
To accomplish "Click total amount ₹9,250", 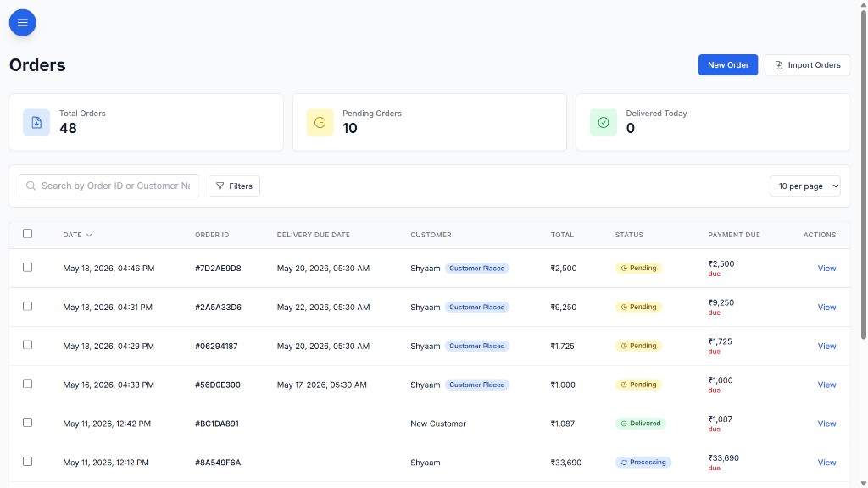I will click(x=564, y=307).
